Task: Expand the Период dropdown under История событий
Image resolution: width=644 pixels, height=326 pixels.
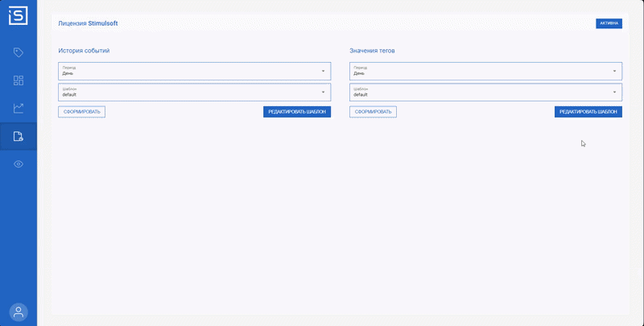Action: (x=194, y=71)
